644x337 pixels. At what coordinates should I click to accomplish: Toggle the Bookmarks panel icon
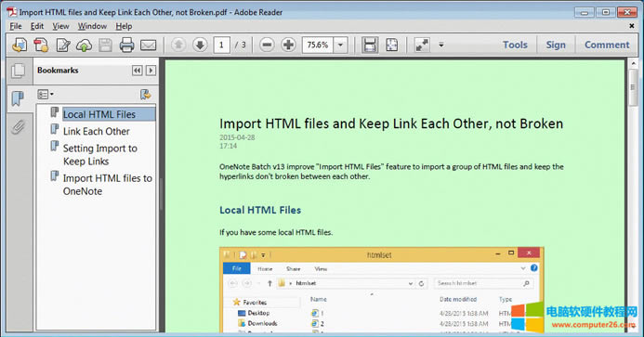point(18,98)
